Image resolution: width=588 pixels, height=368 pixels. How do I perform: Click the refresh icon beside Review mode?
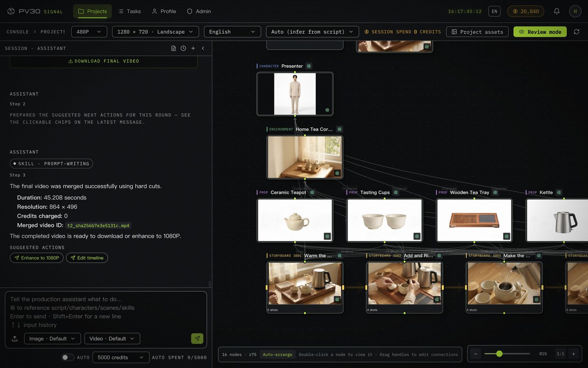577,32
